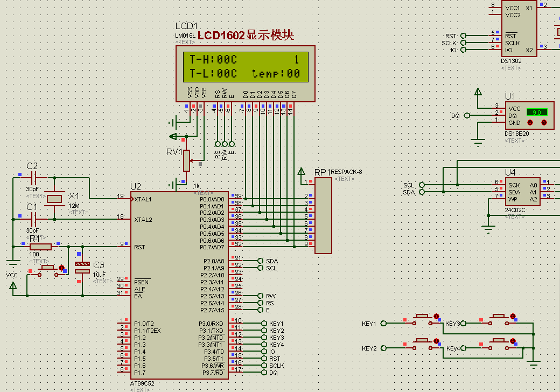Image resolution: width=560 pixels, height=392 pixels.
Task: Click the SDA terminal at pin P2.0/A8
Action: tap(261, 261)
